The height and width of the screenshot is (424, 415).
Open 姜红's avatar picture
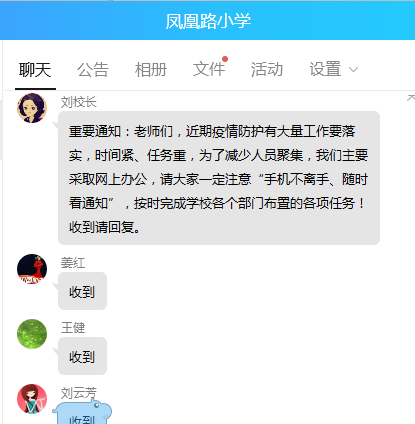tap(32, 269)
